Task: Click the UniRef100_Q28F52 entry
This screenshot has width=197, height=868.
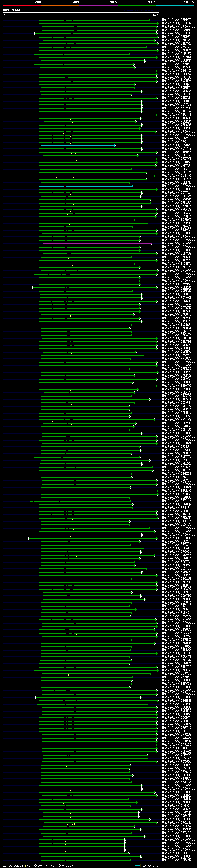Action: [x=177, y=74]
